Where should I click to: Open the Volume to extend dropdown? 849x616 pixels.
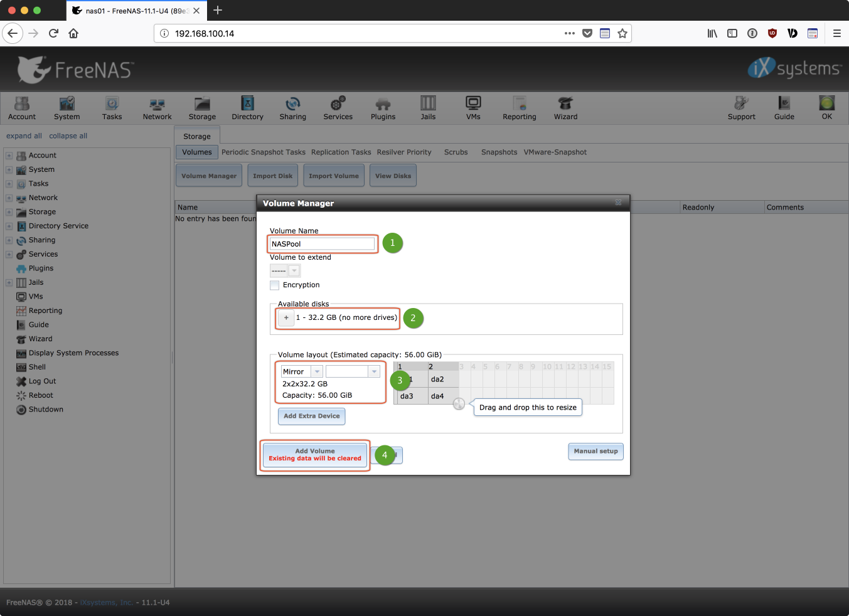294,271
